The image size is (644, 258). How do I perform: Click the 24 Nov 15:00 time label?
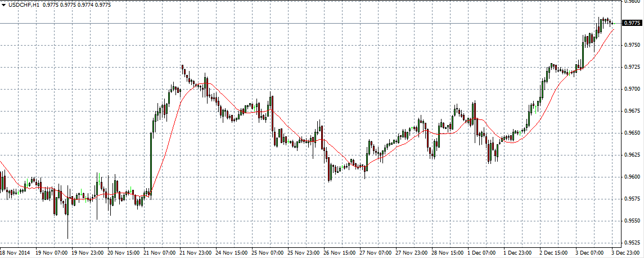(x=232, y=253)
